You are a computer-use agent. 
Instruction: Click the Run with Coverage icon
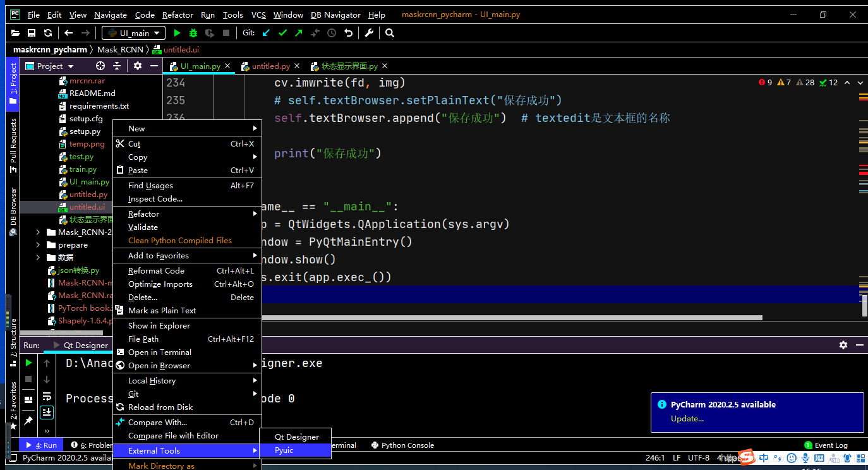[210, 33]
